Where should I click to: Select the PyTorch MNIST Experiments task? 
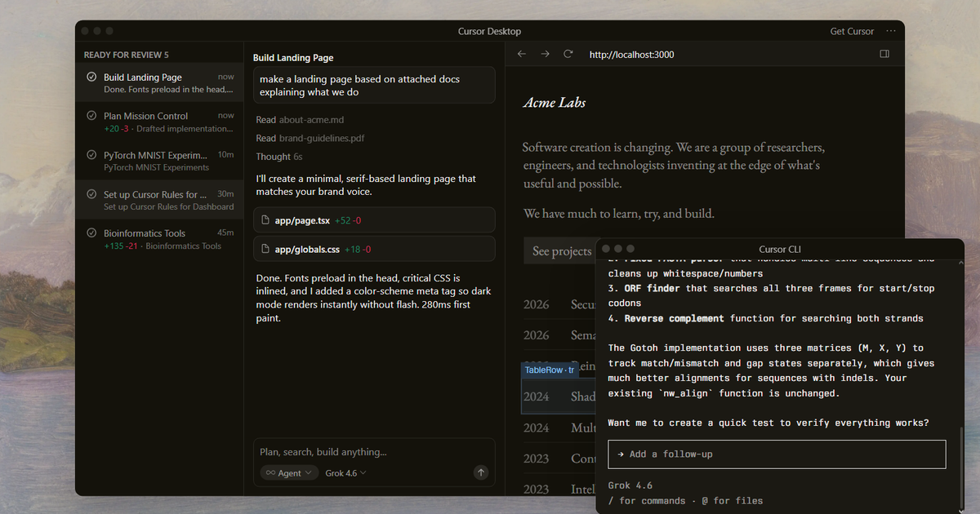pyautogui.click(x=159, y=162)
